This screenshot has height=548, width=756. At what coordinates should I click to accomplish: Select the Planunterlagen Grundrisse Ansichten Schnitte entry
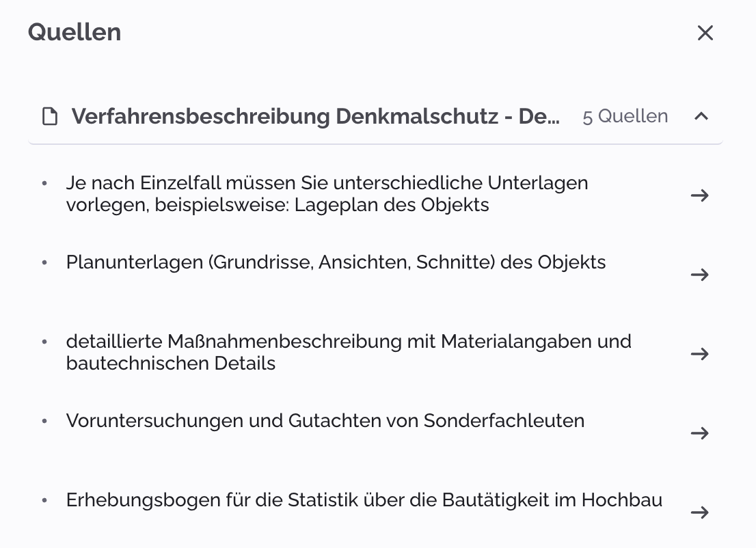[336, 262]
